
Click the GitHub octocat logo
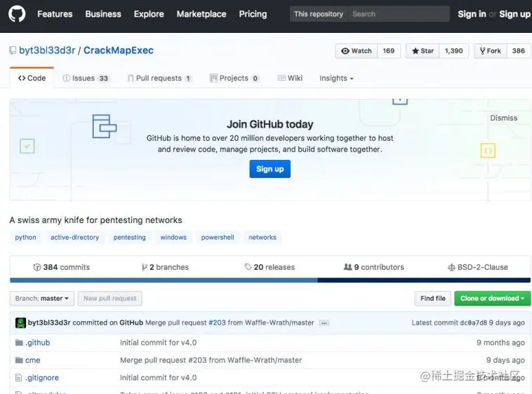(17, 14)
